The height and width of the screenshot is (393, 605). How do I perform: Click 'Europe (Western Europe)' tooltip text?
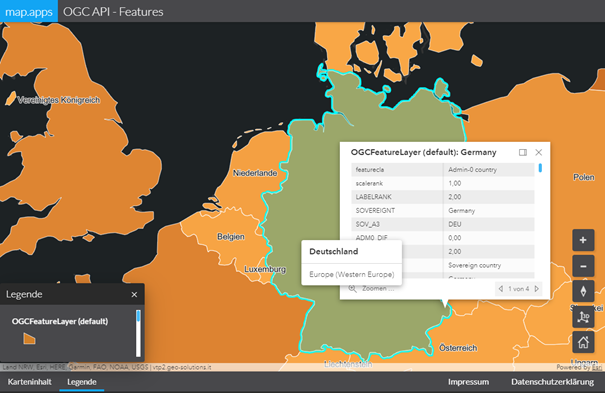(352, 275)
